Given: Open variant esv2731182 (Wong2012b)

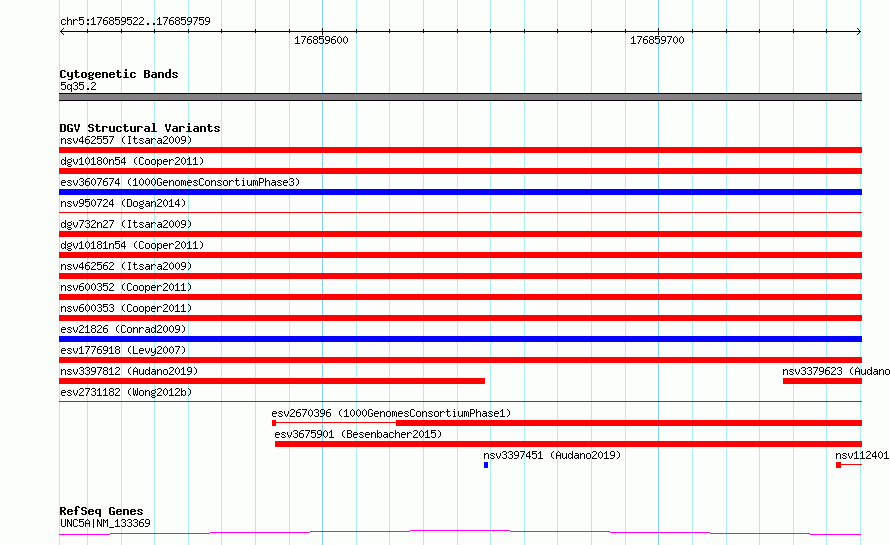Looking at the screenshot, I should click(x=126, y=392).
